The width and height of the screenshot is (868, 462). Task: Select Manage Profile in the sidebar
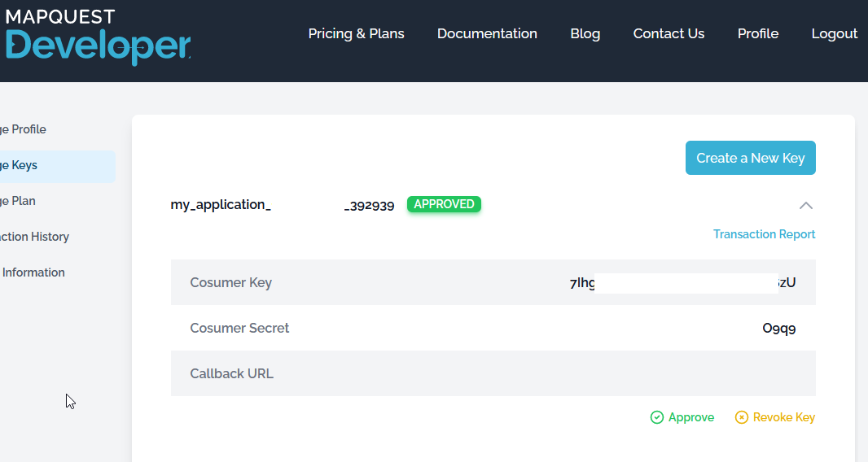[23, 129]
